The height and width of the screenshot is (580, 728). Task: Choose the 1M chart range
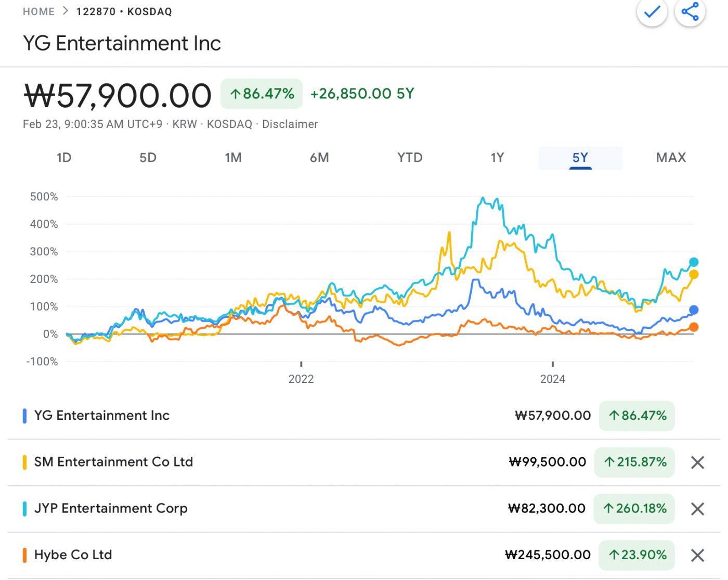click(x=233, y=158)
